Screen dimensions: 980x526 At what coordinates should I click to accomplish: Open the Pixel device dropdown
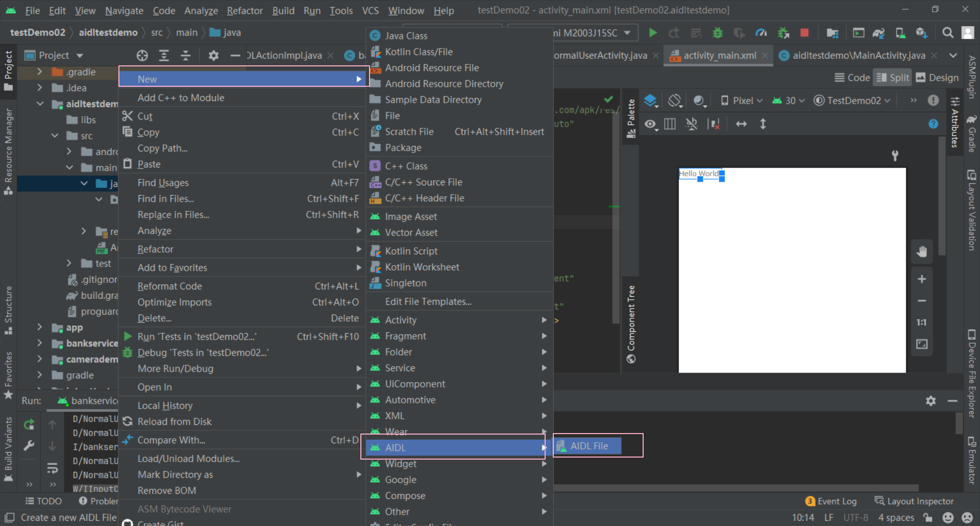click(x=741, y=100)
